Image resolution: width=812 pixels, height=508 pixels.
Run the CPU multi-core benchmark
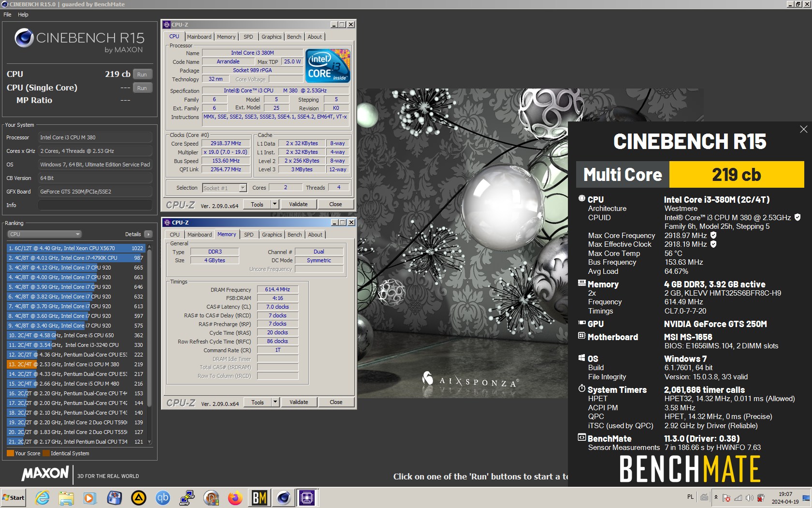[x=142, y=75]
